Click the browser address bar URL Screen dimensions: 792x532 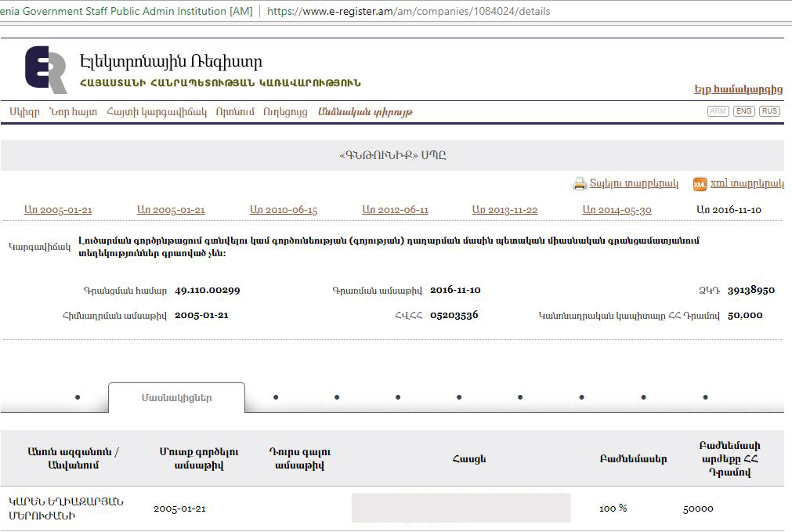point(409,11)
